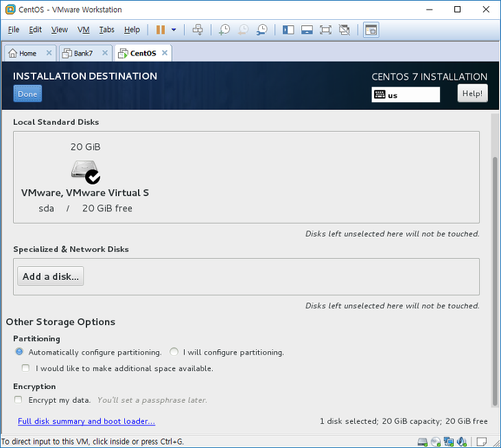Click the message log status bar icon

tap(482, 442)
